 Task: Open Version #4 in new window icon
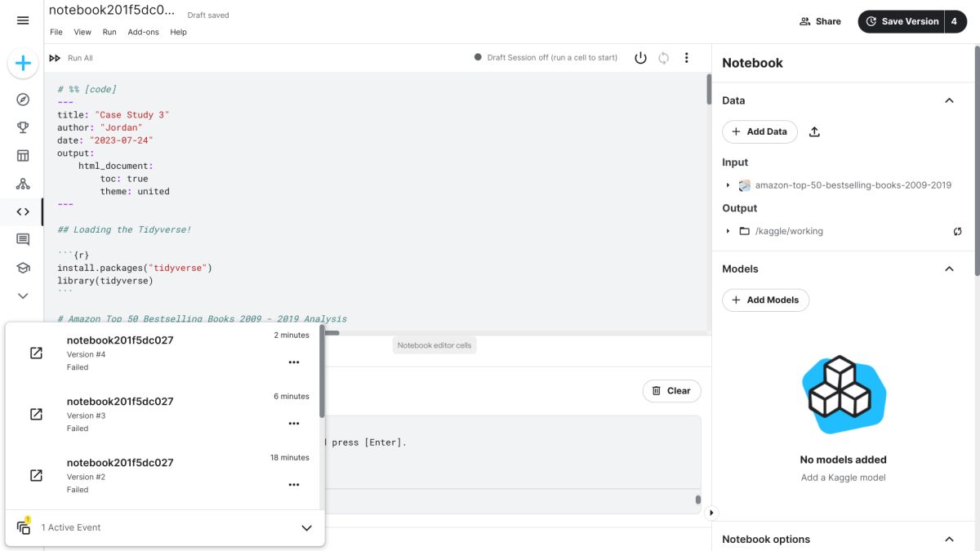[36, 353]
